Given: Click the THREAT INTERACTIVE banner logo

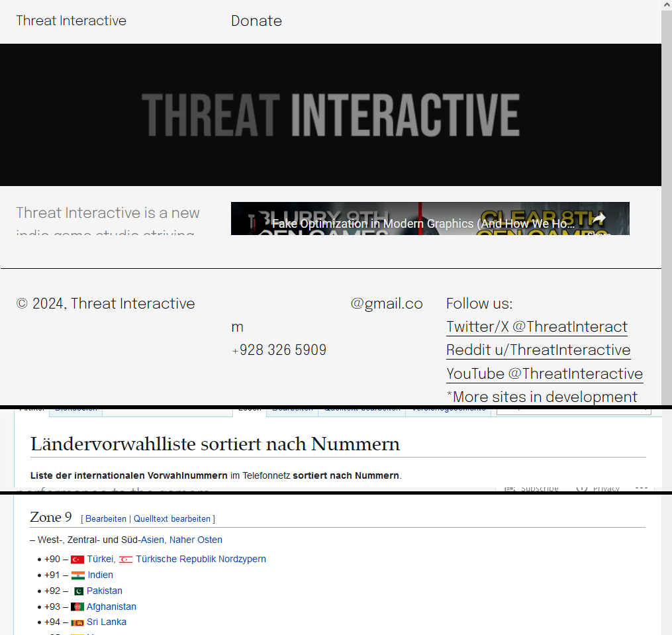Looking at the screenshot, I should coord(330,115).
